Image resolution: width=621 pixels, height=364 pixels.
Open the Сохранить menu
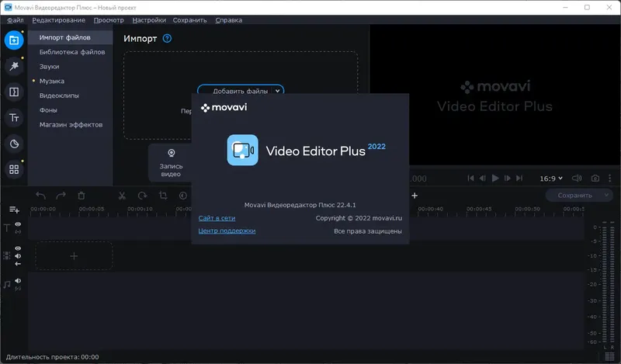tap(189, 20)
